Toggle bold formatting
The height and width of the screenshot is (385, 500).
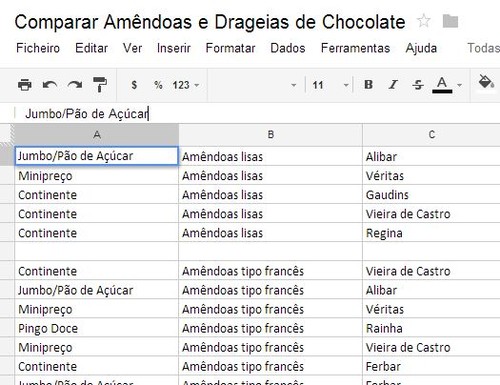click(368, 85)
